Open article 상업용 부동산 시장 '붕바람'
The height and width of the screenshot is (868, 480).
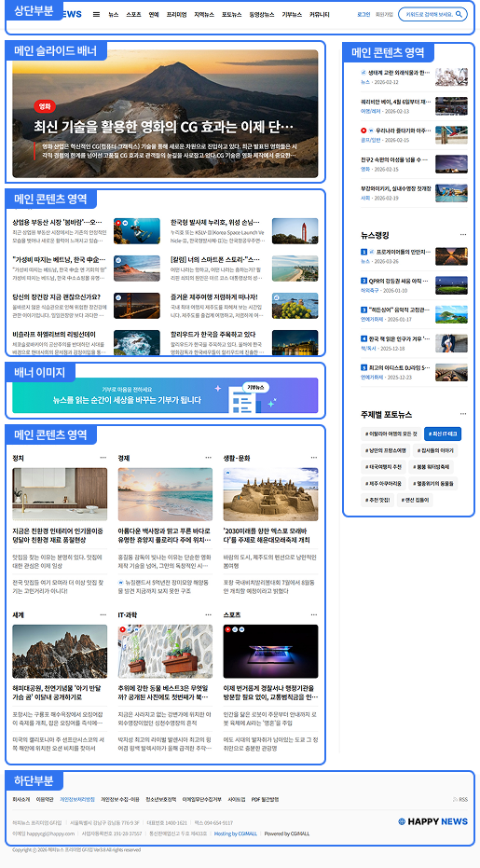point(57,222)
